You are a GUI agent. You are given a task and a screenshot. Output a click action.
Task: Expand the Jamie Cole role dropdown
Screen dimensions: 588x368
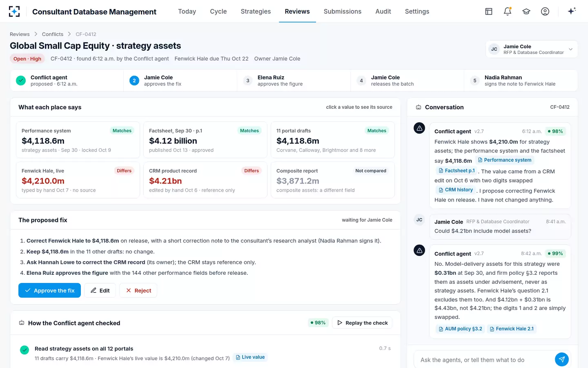click(x=532, y=49)
